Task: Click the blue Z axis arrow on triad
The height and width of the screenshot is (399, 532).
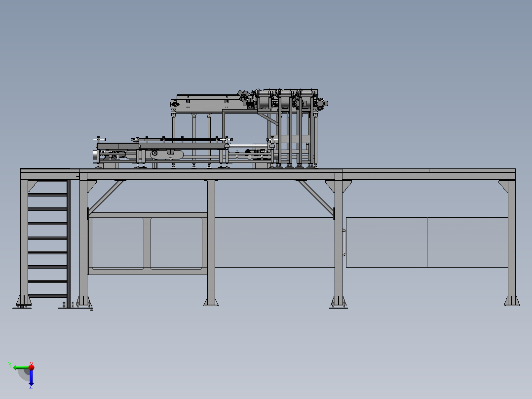Action: pos(31,378)
